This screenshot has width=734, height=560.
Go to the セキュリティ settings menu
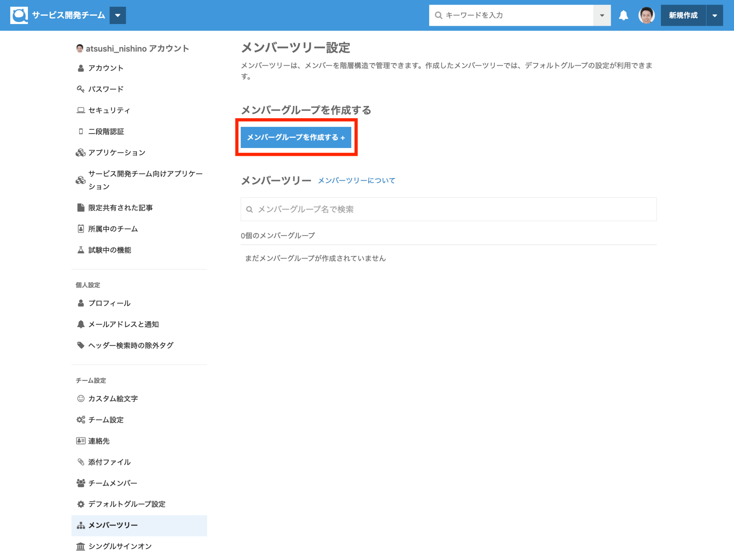pyautogui.click(x=109, y=110)
